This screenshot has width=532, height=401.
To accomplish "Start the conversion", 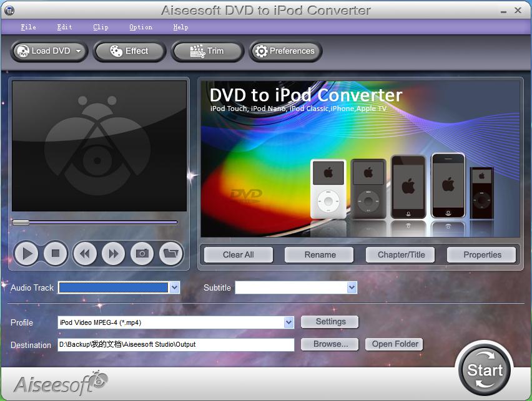I will tap(485, 370).
